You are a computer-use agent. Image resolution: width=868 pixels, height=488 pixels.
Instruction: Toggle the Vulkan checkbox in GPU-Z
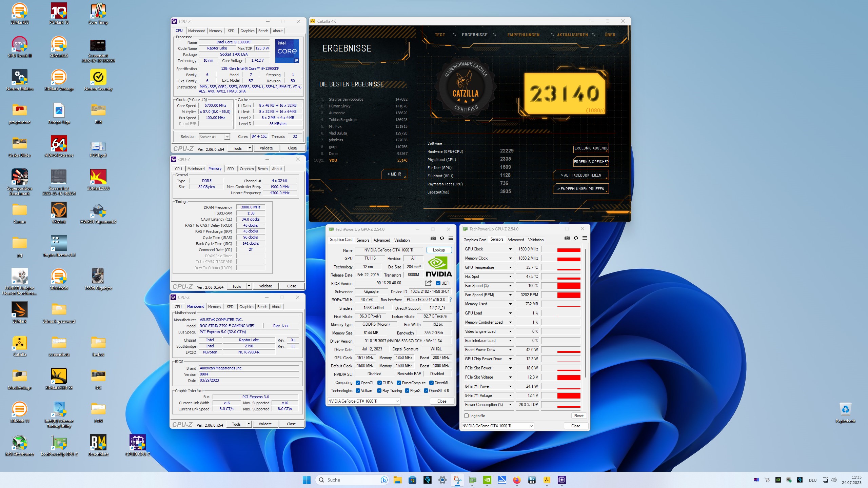click(x=358, y=391)
